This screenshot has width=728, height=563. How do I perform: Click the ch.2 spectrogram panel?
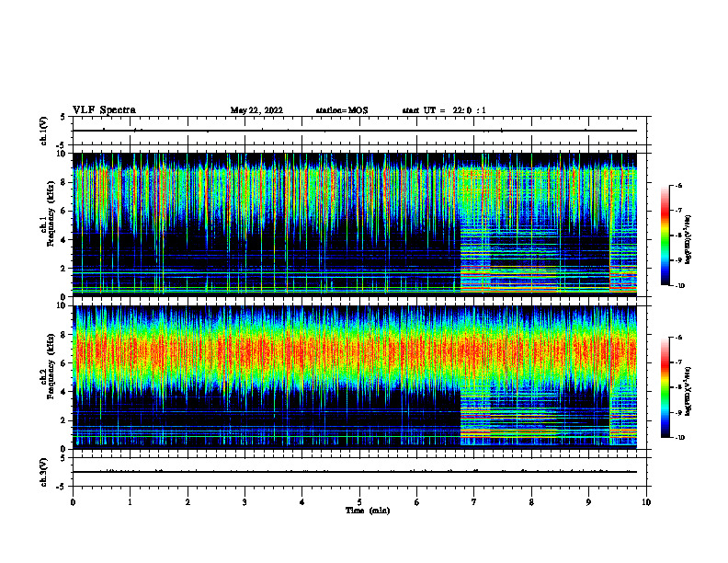[355, 377]
